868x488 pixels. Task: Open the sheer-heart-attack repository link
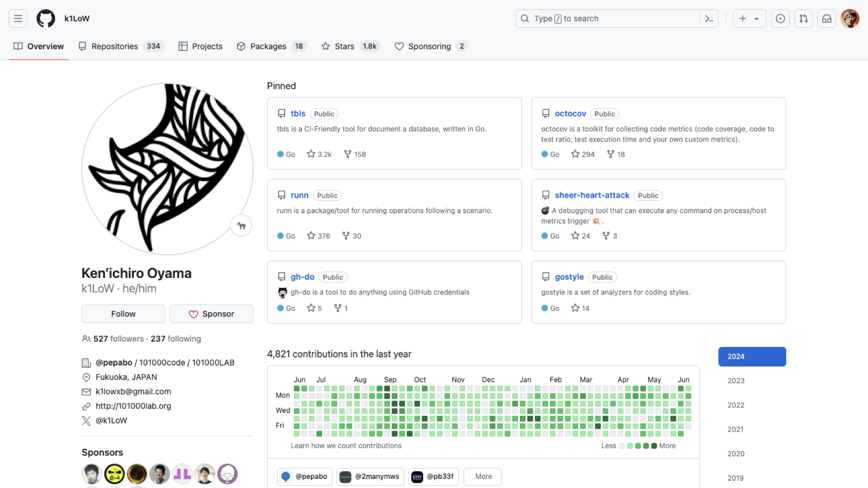(592, 195)
